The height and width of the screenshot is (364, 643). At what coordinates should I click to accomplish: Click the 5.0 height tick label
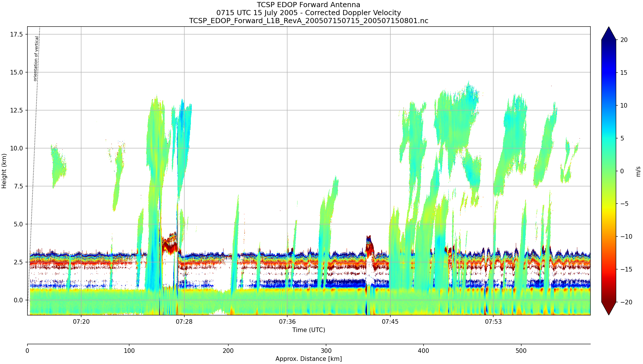pyautogui.click(x=18, y=224)
